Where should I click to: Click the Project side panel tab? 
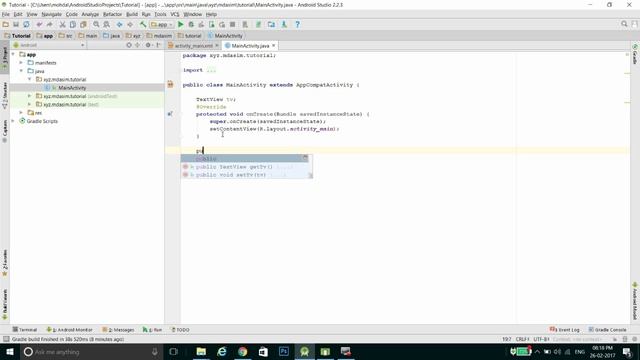5,58
